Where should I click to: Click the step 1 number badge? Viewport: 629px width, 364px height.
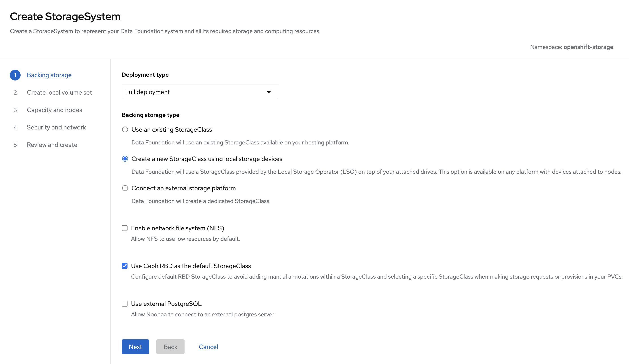[15, 75]
